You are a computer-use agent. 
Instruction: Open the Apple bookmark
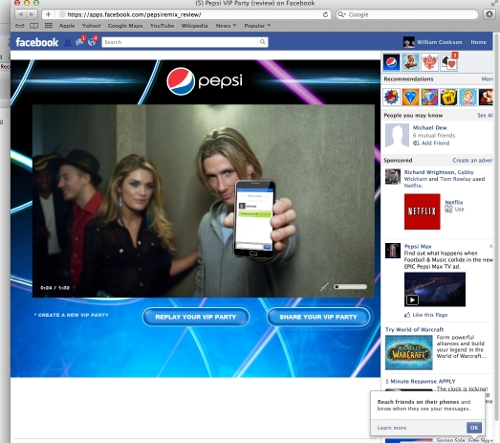pos(67,26)
